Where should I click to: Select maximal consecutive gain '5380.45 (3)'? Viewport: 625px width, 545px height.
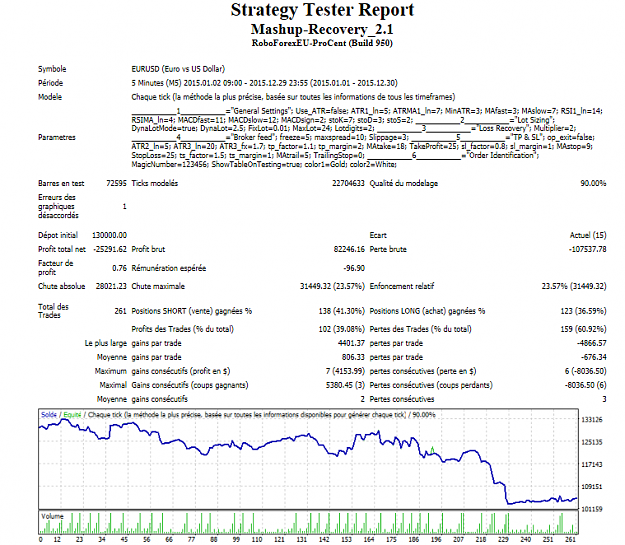345,385
